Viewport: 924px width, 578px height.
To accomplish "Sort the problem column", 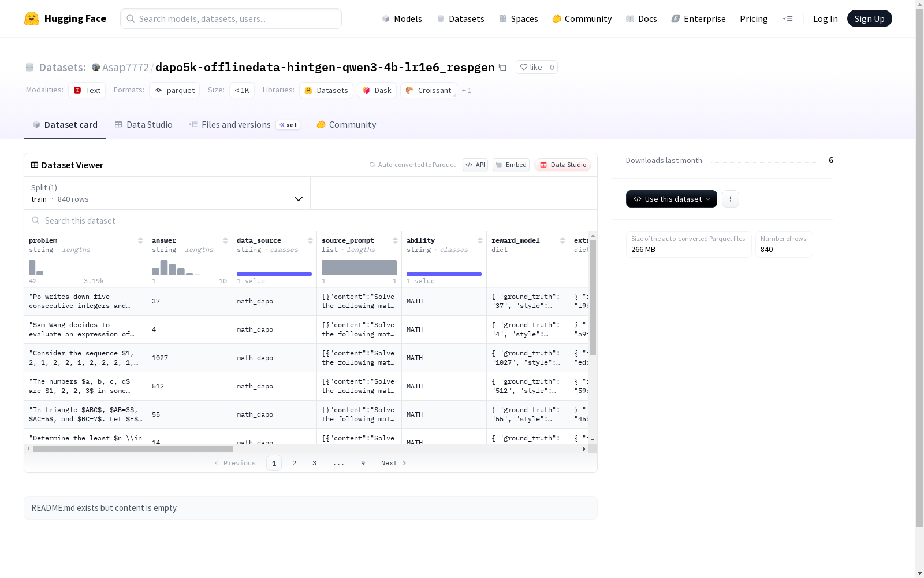I will pyautogui.click(x=140, y=240).
